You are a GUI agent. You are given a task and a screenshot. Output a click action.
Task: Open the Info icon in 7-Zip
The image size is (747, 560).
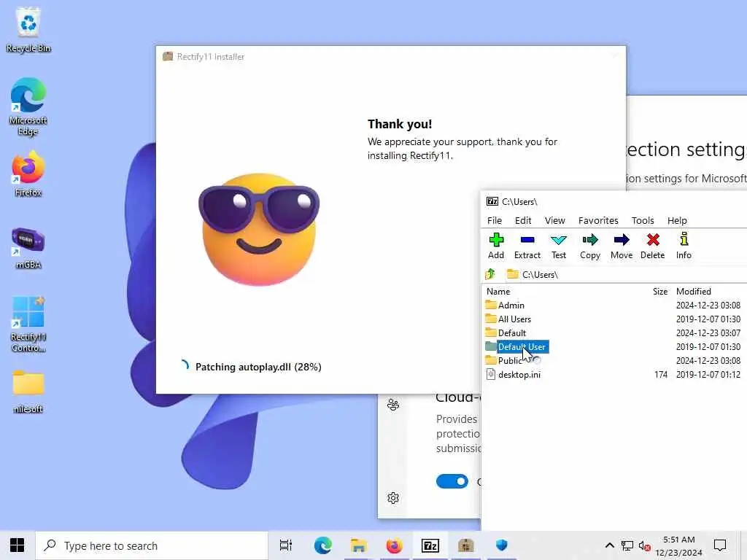click(684, 246)
